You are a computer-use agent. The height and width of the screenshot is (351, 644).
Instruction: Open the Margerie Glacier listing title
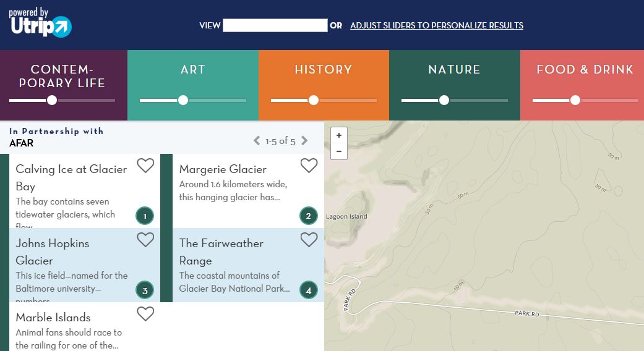(223, 169)
